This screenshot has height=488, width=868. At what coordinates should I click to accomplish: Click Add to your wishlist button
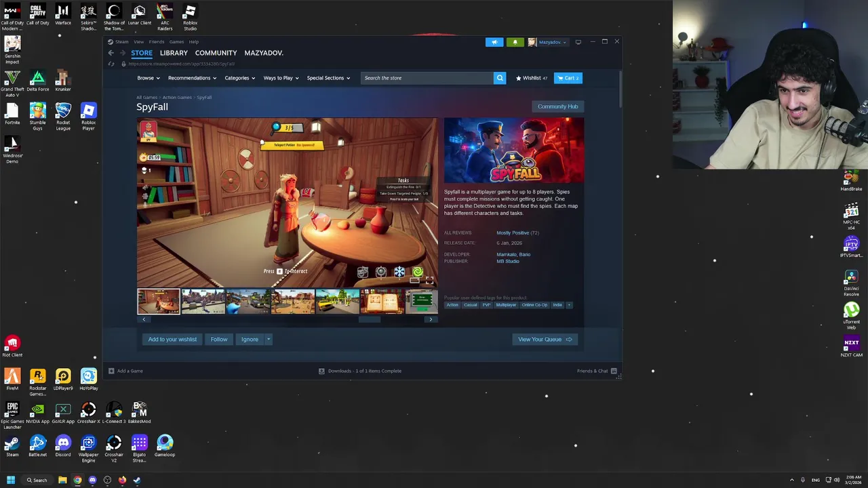coord(172,340)
